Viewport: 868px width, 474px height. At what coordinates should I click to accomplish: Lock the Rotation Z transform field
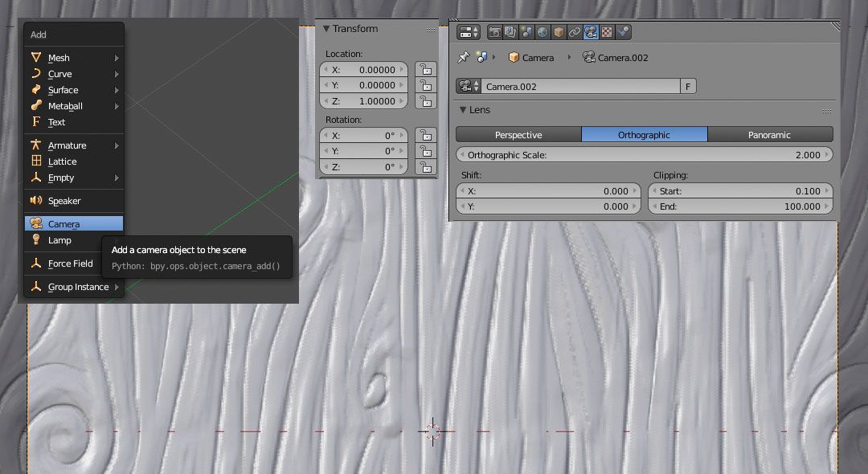point(425,167)
